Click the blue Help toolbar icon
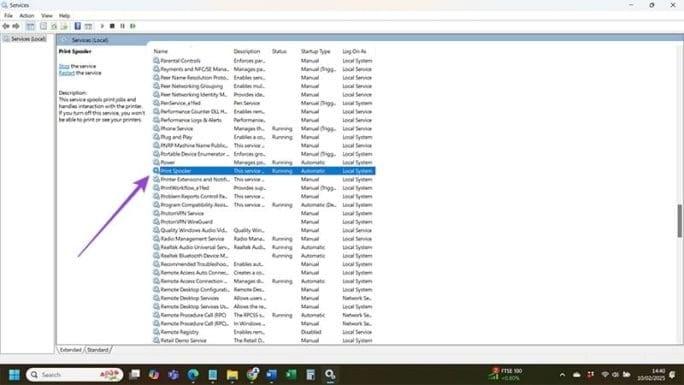 (x=78, y=26)
